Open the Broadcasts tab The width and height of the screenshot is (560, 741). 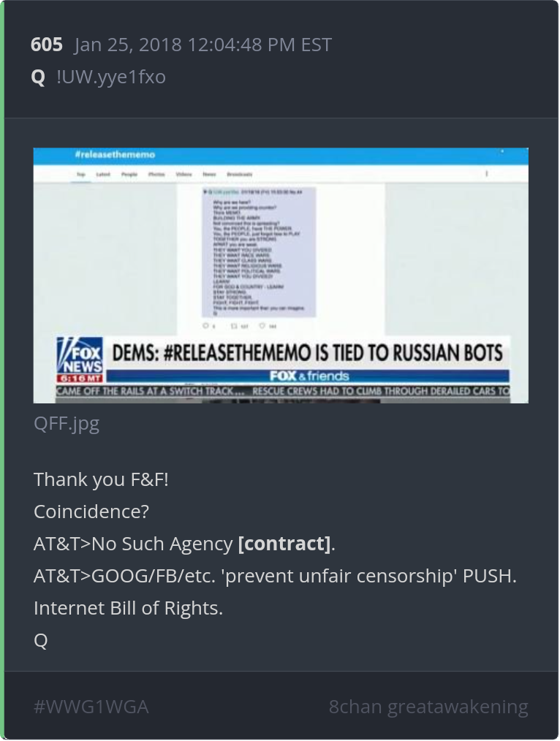[240, 175]
